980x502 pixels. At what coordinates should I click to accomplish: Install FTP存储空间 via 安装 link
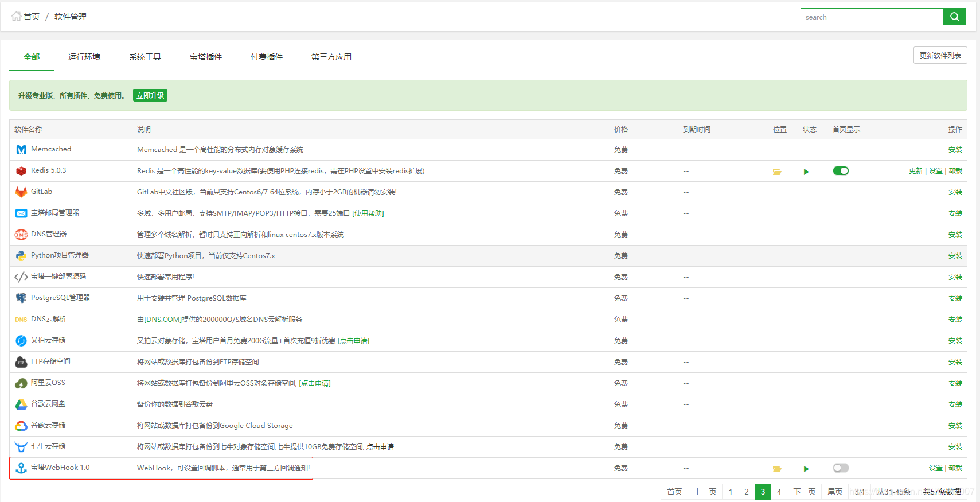(955, 362)
